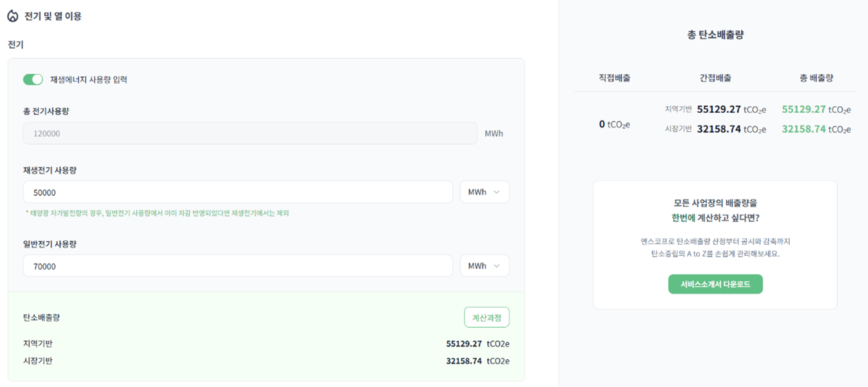868x387 pixels.
Task: Click the 재생에너지 사용량 입력 label text
Action: tap(89, 79)
